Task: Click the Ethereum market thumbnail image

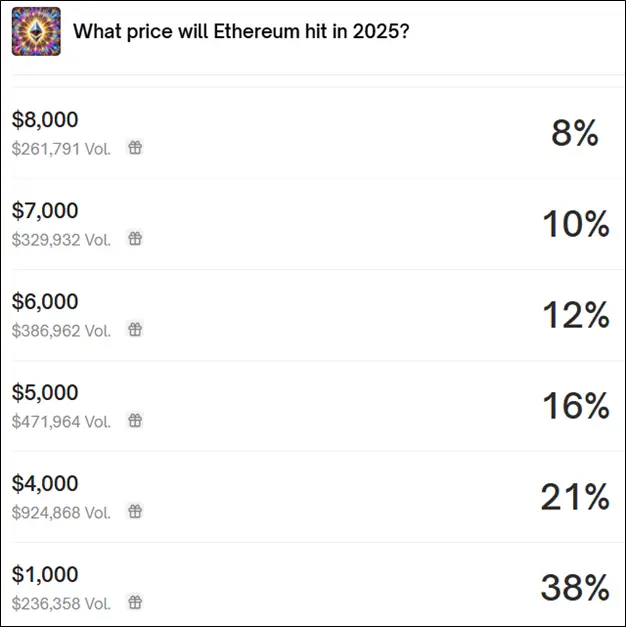Action: [x=36, y=31]
